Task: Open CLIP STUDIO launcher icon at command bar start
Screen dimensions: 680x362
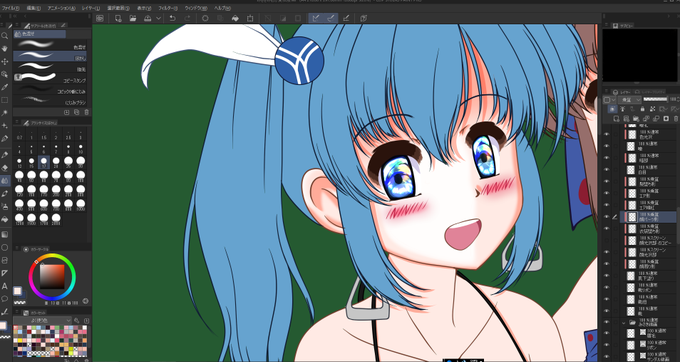Action: point(100,18)
